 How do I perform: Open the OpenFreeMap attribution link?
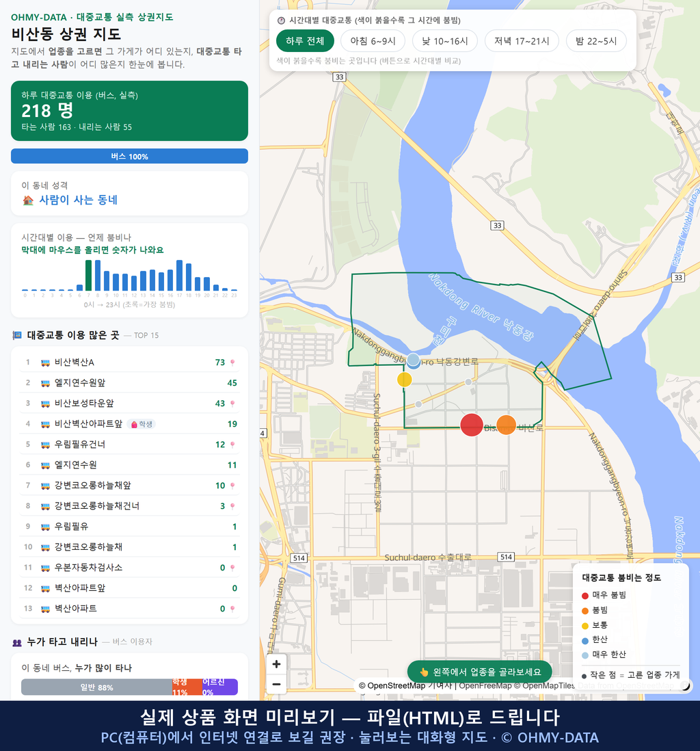[x=485, y=685]
